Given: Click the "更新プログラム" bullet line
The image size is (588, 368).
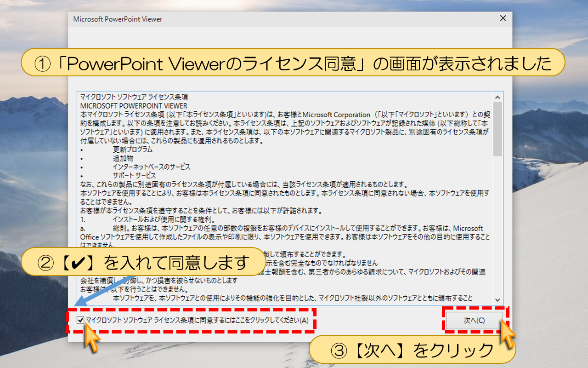Looking at the screenshot, I should pos(132,149).
